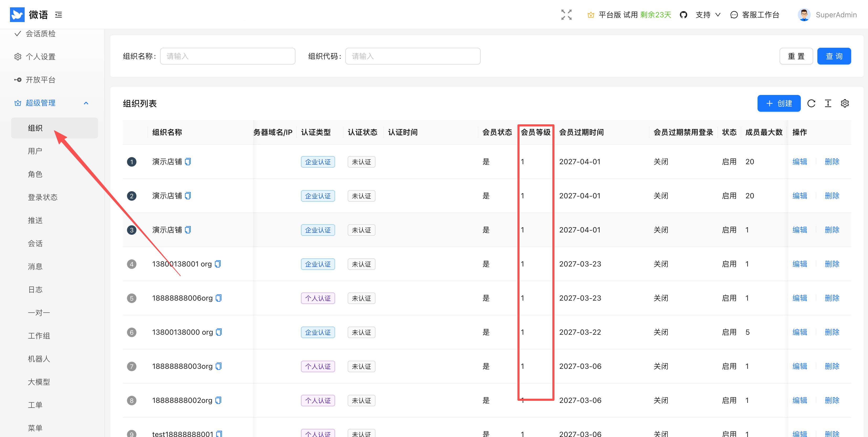This screenshot has width=868, height=437.
Task: Delete the 18888888003org row
Action: (832, 366)
